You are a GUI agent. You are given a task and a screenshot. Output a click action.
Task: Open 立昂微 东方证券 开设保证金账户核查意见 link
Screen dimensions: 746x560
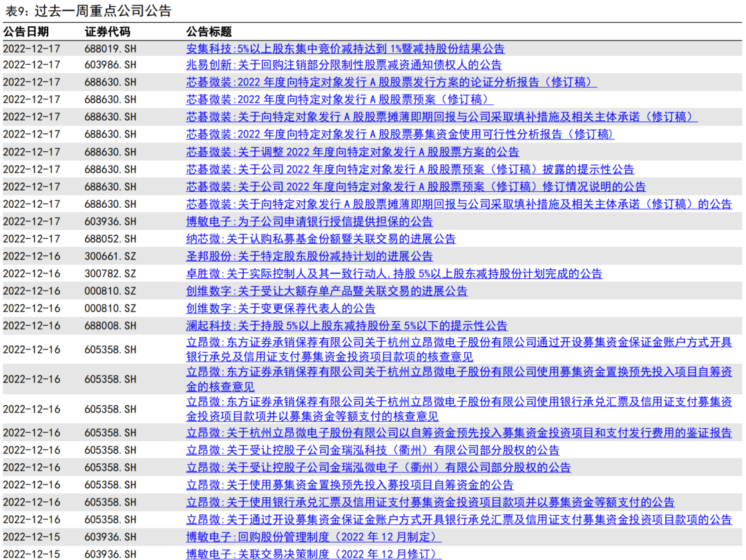tap(459, 349)
